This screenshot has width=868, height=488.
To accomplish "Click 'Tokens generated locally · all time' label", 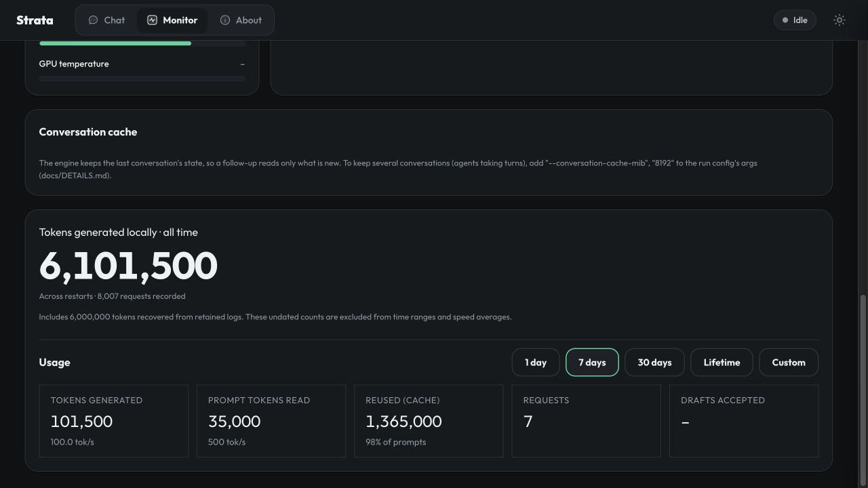I will coord(119,232).
